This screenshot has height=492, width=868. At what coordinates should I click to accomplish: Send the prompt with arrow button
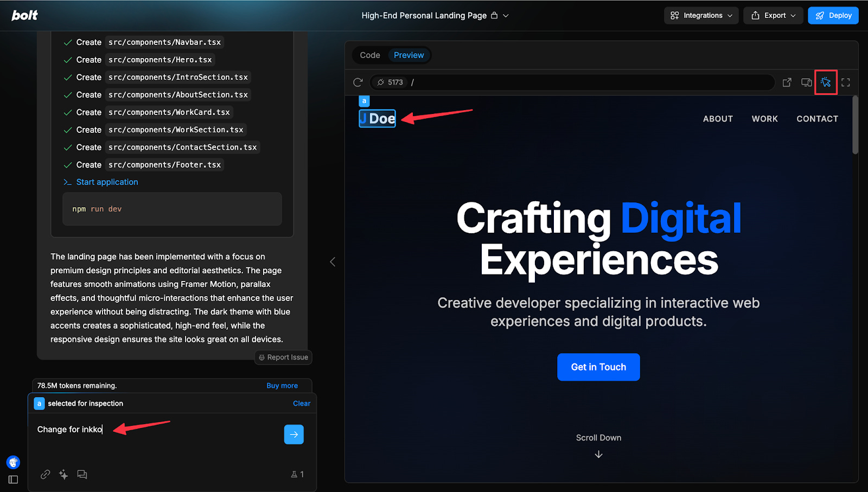click(294, 435)
